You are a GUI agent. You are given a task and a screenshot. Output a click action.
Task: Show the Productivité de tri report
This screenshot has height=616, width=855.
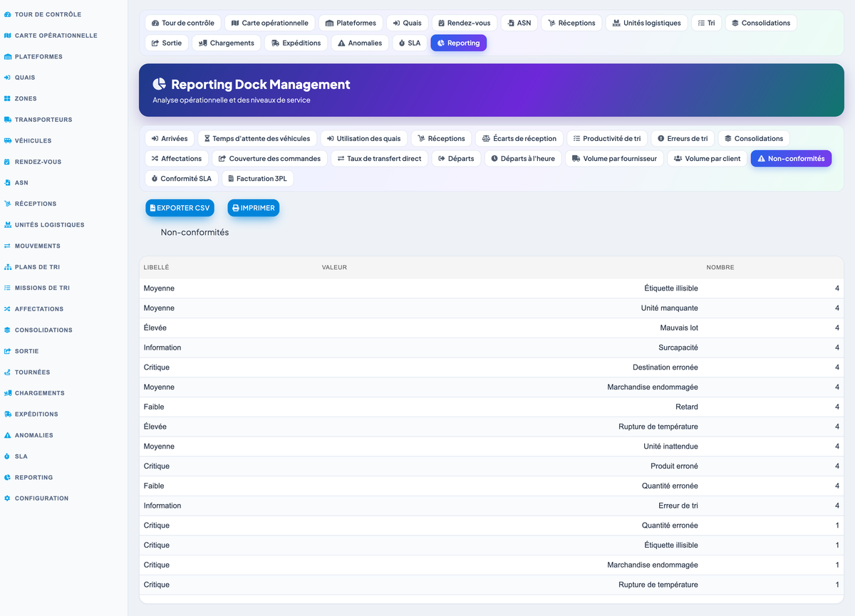(607, 138)
